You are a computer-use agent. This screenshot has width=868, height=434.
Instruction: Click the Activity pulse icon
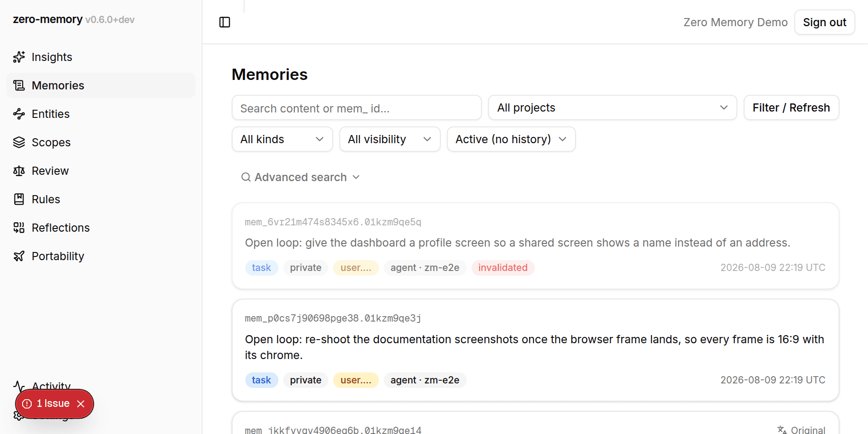19,386
